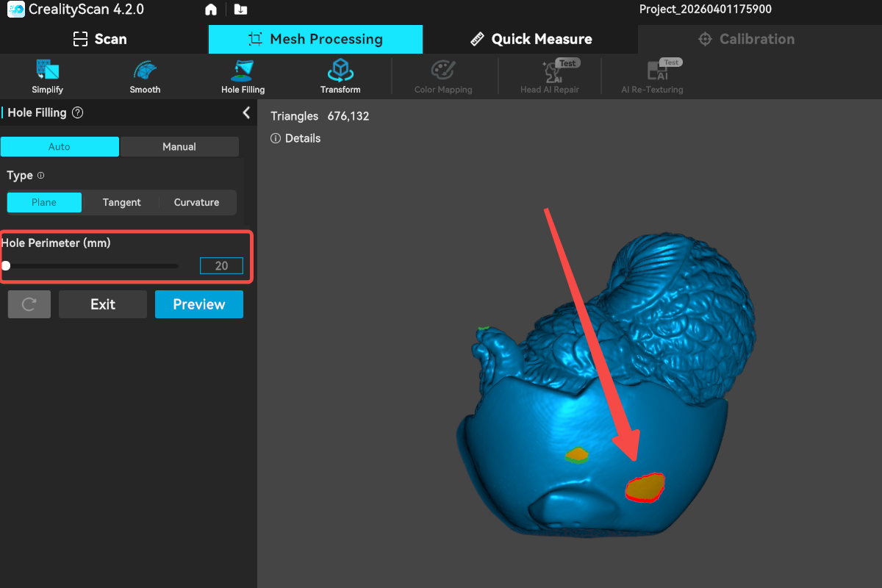Click the info icon beside Type

coord(41,176)
